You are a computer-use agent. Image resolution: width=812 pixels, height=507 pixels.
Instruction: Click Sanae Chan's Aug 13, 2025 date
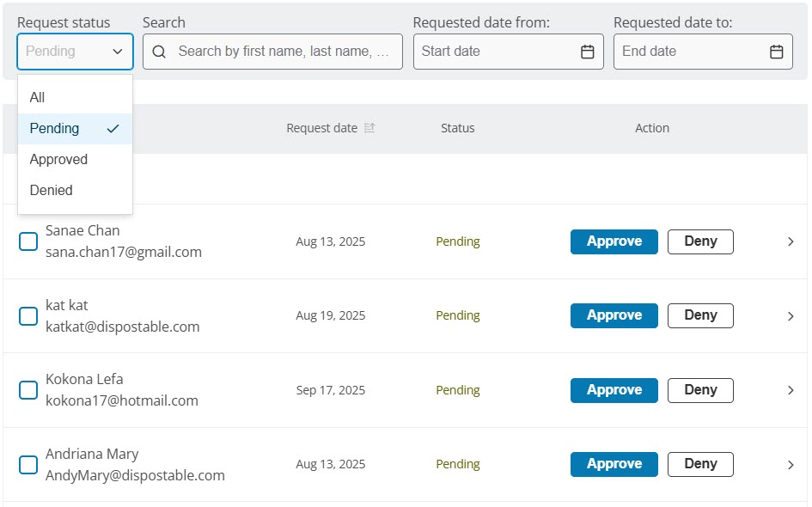tap(331, 241)
